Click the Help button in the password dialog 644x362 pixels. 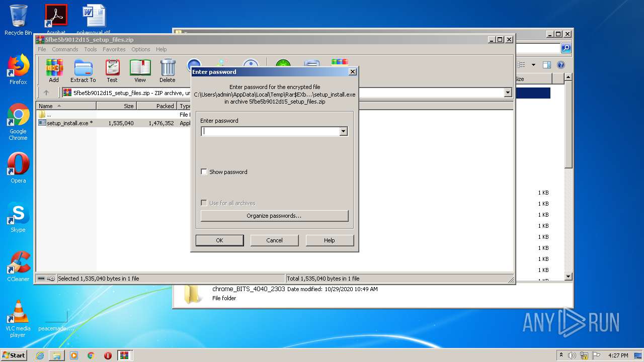330,240
